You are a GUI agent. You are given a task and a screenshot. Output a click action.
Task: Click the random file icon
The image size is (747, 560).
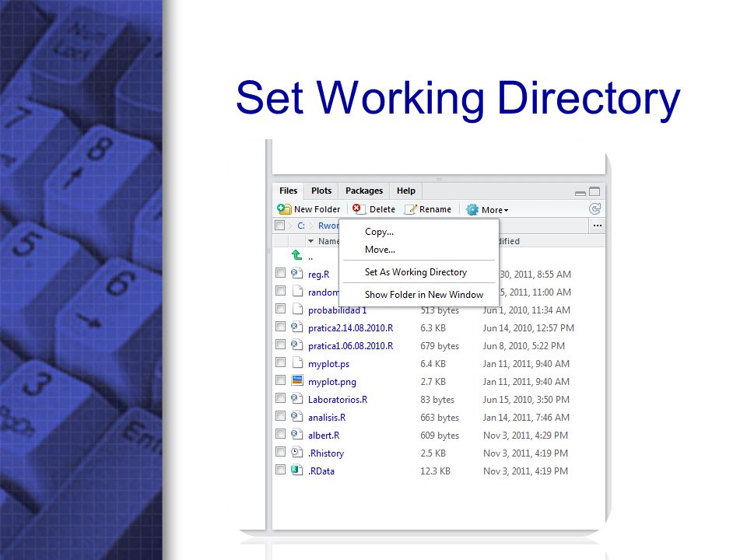click(x=297, y=291)
